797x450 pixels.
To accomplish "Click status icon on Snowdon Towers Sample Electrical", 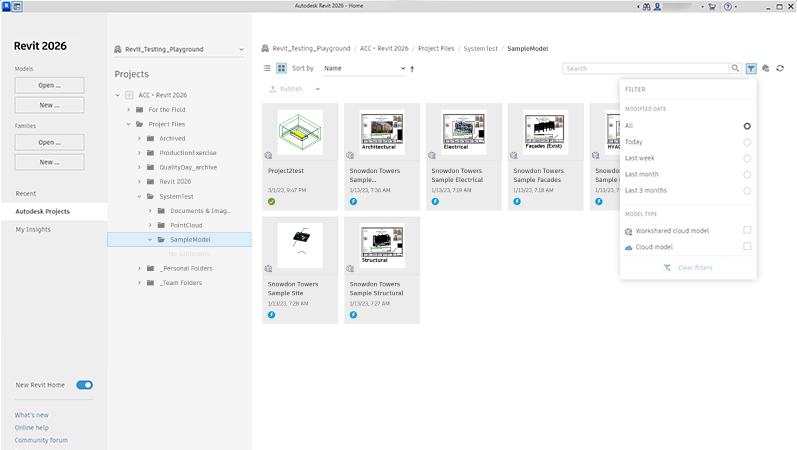I will pyautogui.click(x=435, y=201).
